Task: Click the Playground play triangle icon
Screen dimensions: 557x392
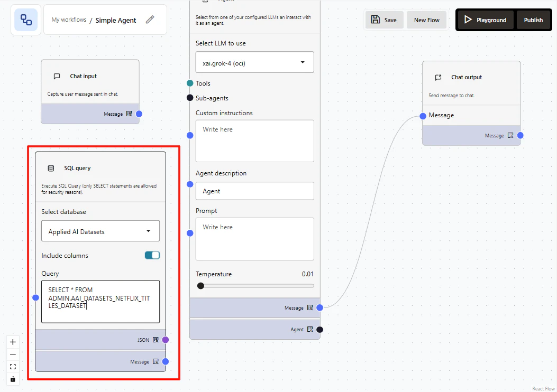Action: (468, 20)
